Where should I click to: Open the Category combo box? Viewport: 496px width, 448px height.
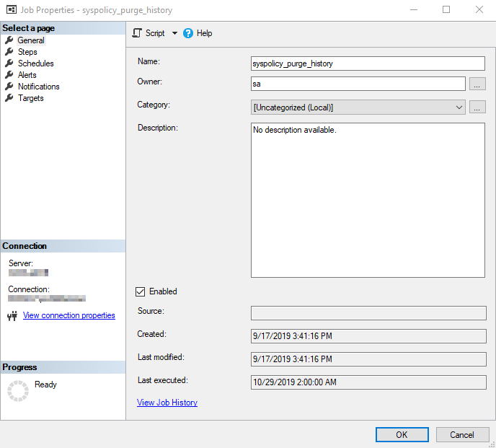click(358, 107)
